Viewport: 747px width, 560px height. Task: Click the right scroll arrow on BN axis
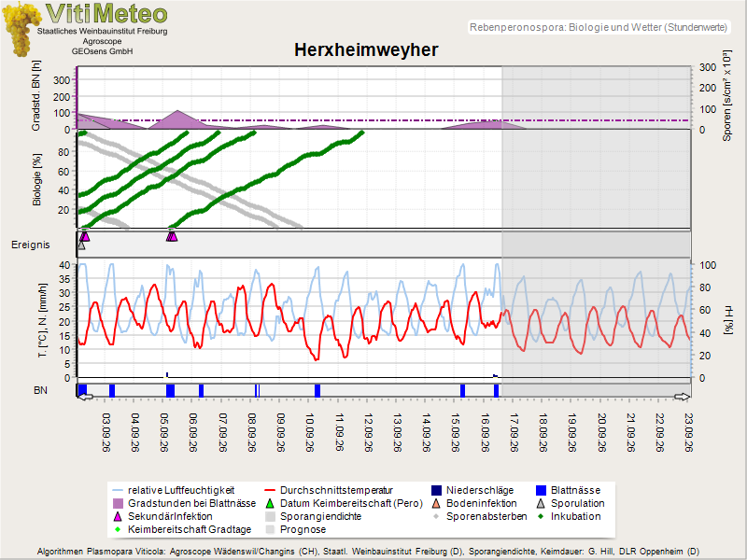(682, 396)
